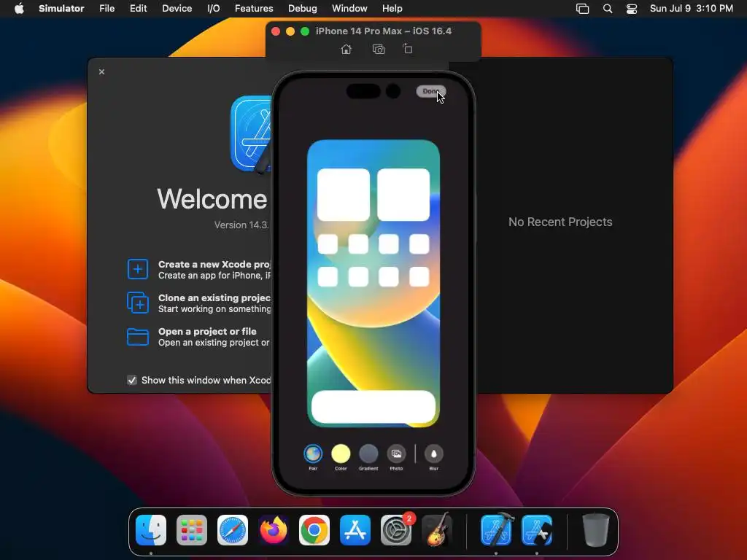
Task: Rotate the simulator device
Action: [x=407, y=49]
